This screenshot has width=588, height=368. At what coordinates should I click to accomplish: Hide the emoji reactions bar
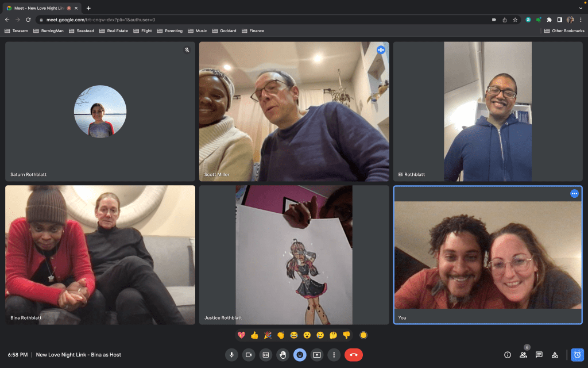click(x=300, y=355)
